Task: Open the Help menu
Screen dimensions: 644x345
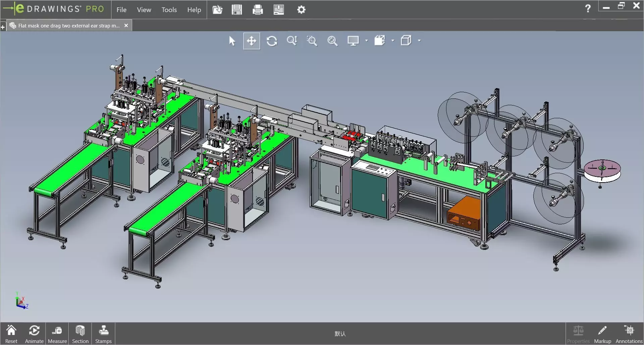Action: point(194,10)
